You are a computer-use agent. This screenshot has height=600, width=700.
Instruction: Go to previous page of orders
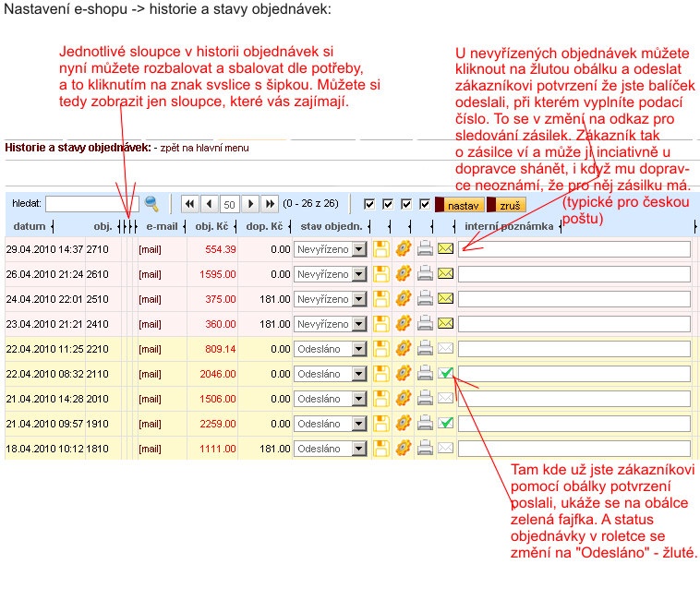209,204
